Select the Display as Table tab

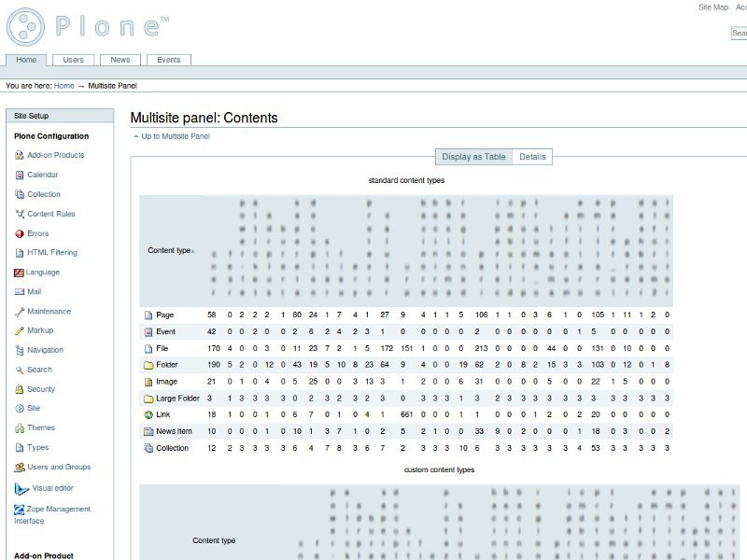click(x=473, y=157)
